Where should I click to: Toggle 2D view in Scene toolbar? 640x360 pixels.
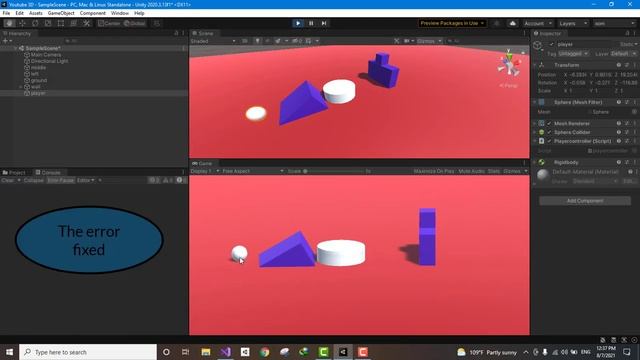[x=245, y=41]
